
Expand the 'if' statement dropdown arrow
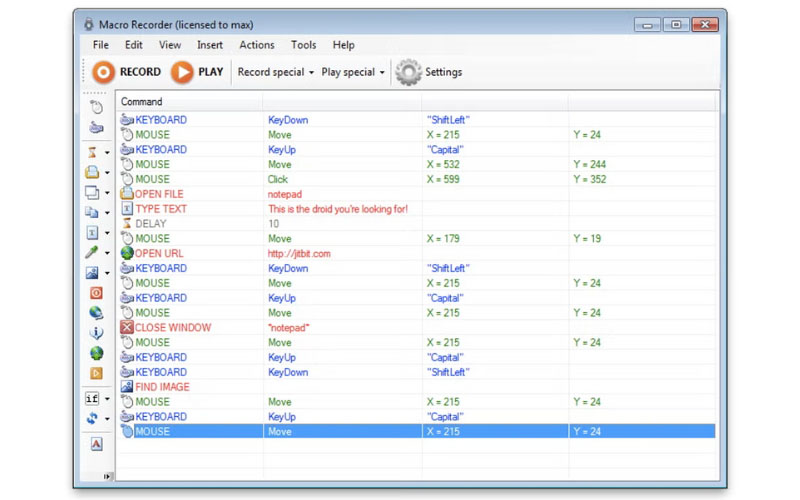[x=107, y=399]
